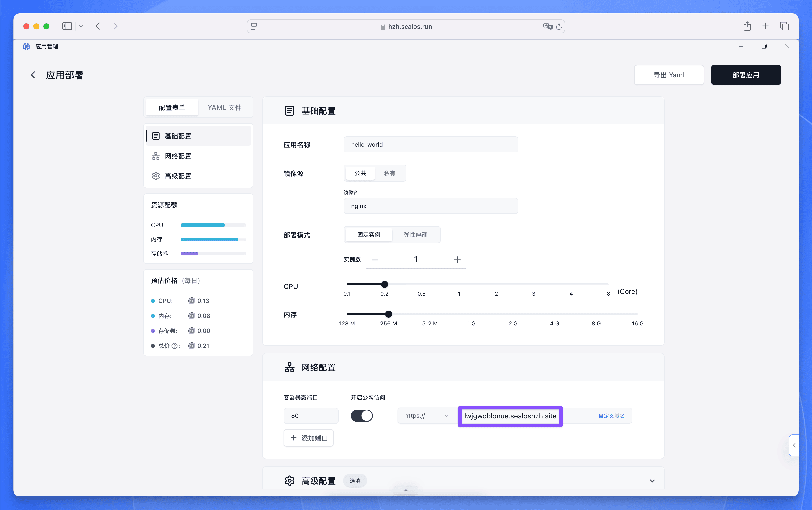The height and width of the screenshot is (510, 812).
Task: Click the Sealos 应用管理 logo icon
Action: (x=26, y=46)
